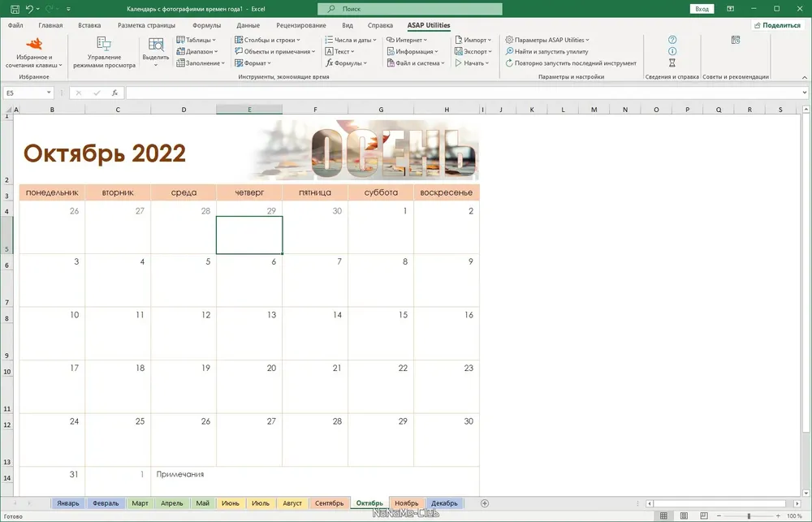Switch to Page Layout view icon

point(684,516)
